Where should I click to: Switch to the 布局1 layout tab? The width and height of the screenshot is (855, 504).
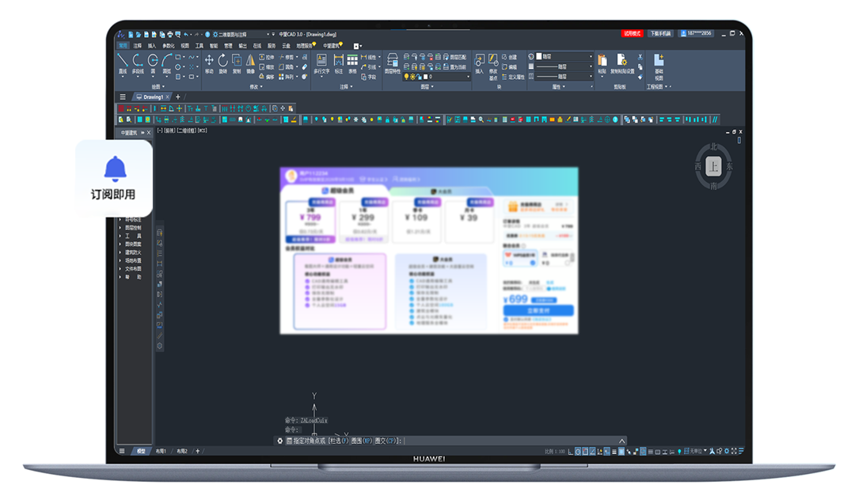161,451
